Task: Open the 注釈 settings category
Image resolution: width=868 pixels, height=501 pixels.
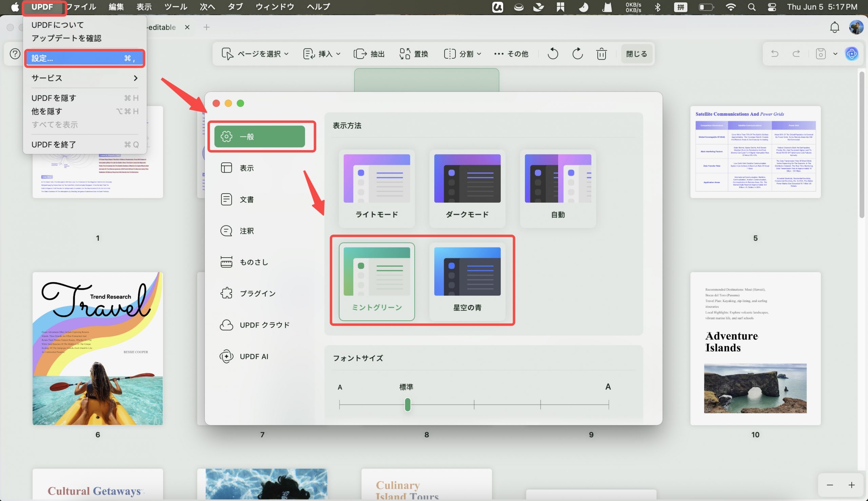Action: [259, 231]
